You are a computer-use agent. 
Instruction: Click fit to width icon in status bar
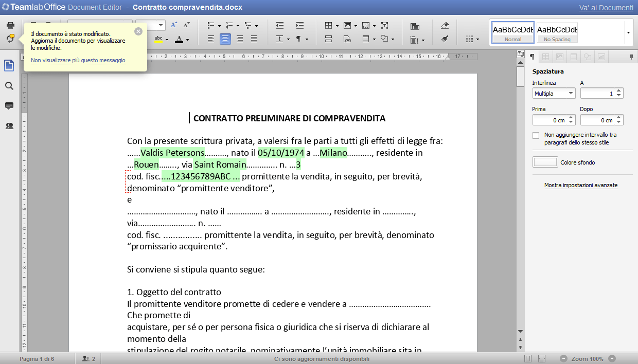542,358
